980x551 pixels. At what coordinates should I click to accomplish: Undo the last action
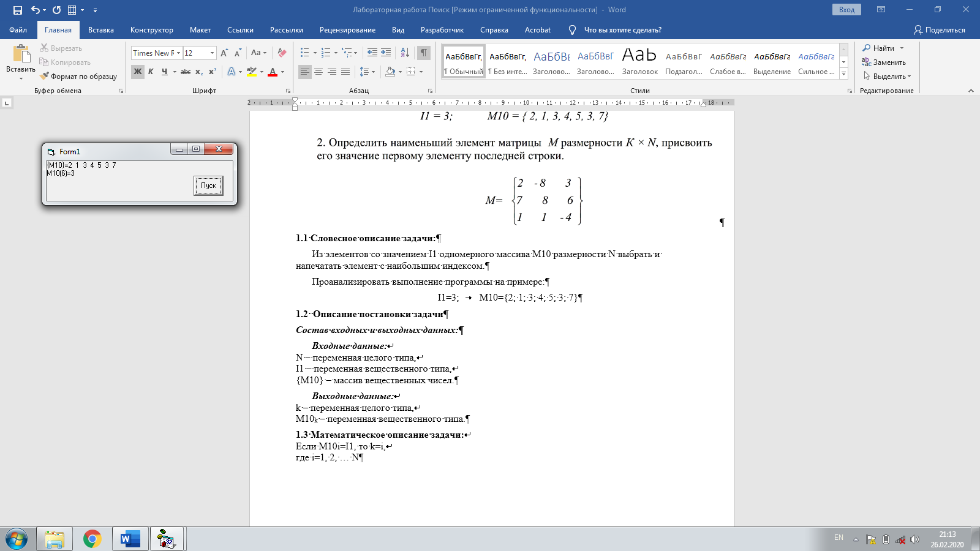pyautogui.click(x=36, y=10)
